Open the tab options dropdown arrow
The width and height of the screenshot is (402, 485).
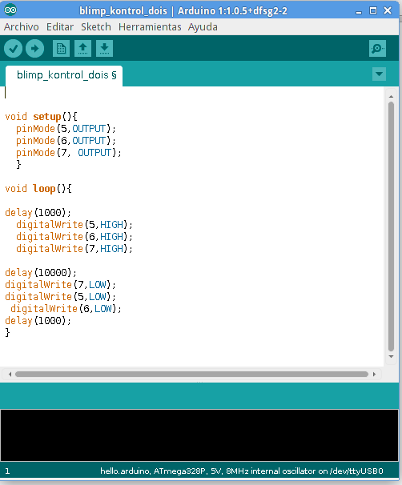[x=379, y=74]
